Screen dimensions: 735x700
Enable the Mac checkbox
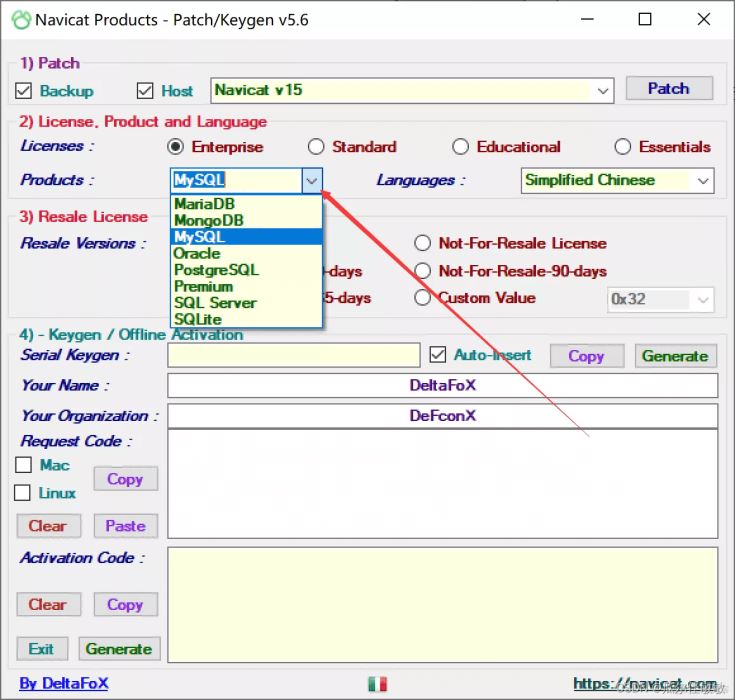coord(23,465)
